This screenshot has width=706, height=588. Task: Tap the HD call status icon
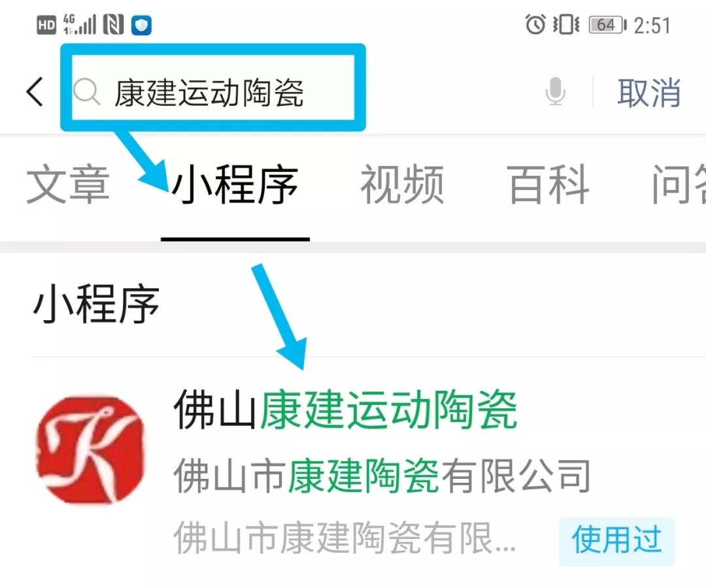pyautogui.click(x=46, y=25)
